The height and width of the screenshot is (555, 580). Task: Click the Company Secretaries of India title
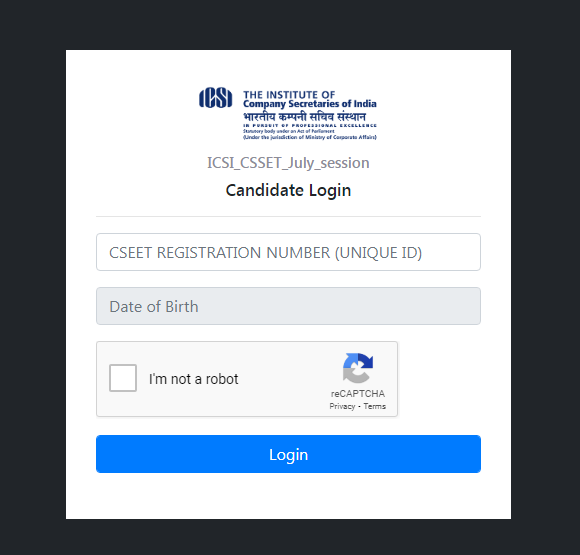(310, 104)
